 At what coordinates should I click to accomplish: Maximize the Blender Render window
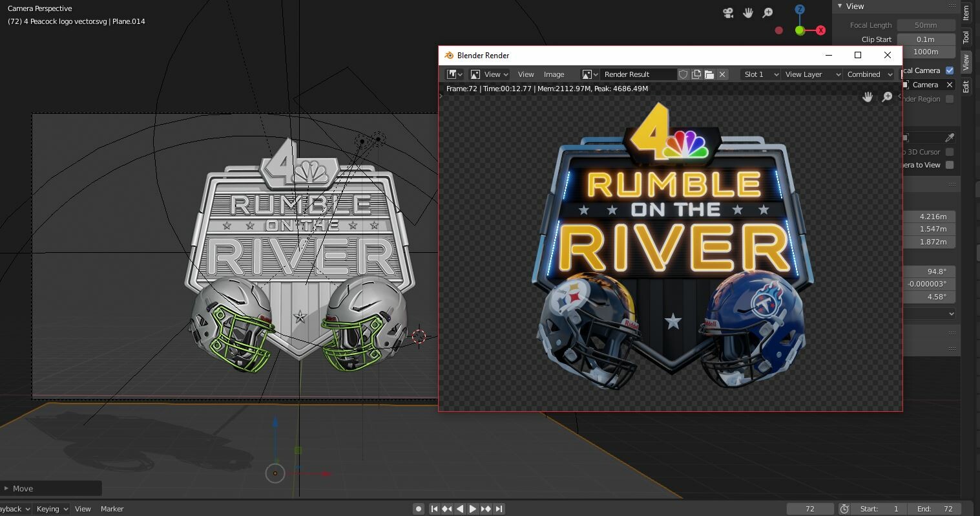tap(858, 55)
